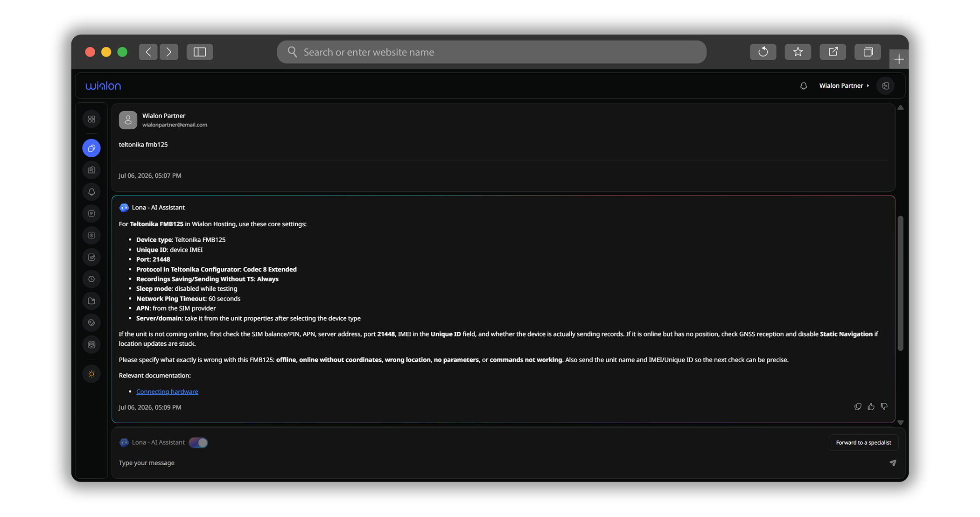
Task: Open the top bar notifications bell
Action: pyautogui.click(x=803, y=86)
